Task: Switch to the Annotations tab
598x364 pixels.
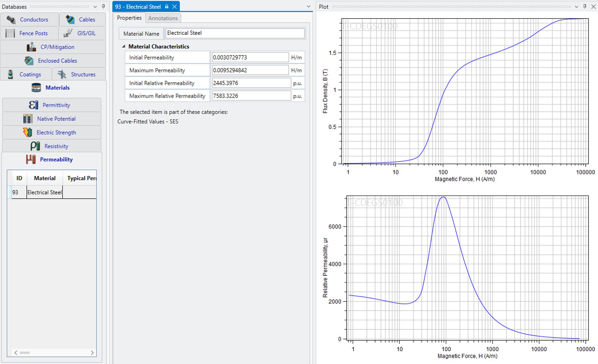Action: tap(163, 18)
